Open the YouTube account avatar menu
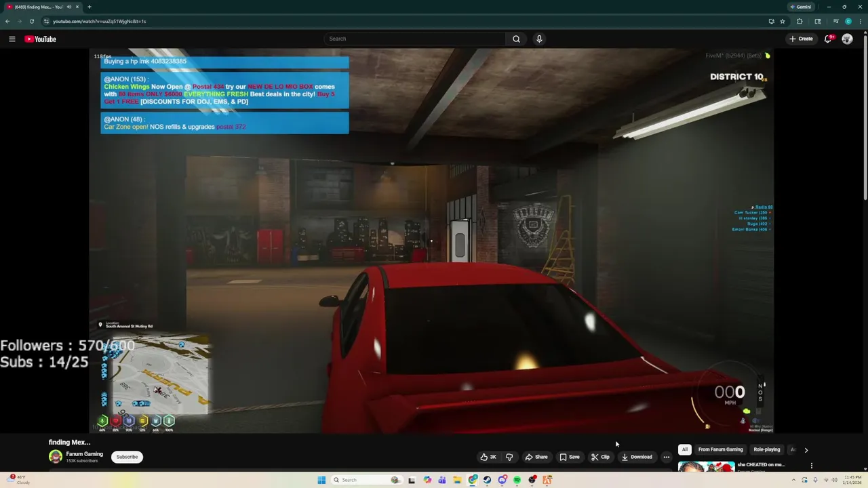Screen dimensions: 868x488 click(x=847, y=39)
